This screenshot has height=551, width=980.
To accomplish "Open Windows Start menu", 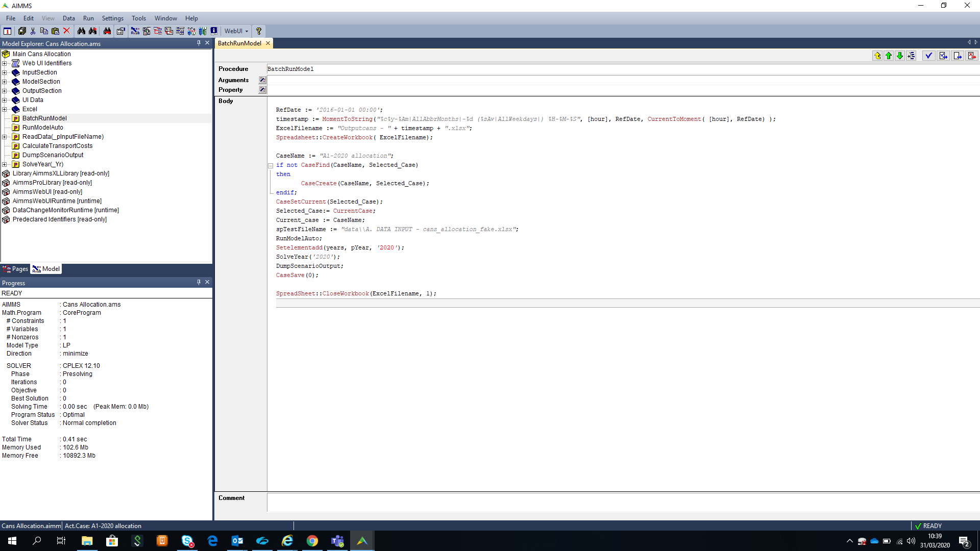I will tap(12, 541).
